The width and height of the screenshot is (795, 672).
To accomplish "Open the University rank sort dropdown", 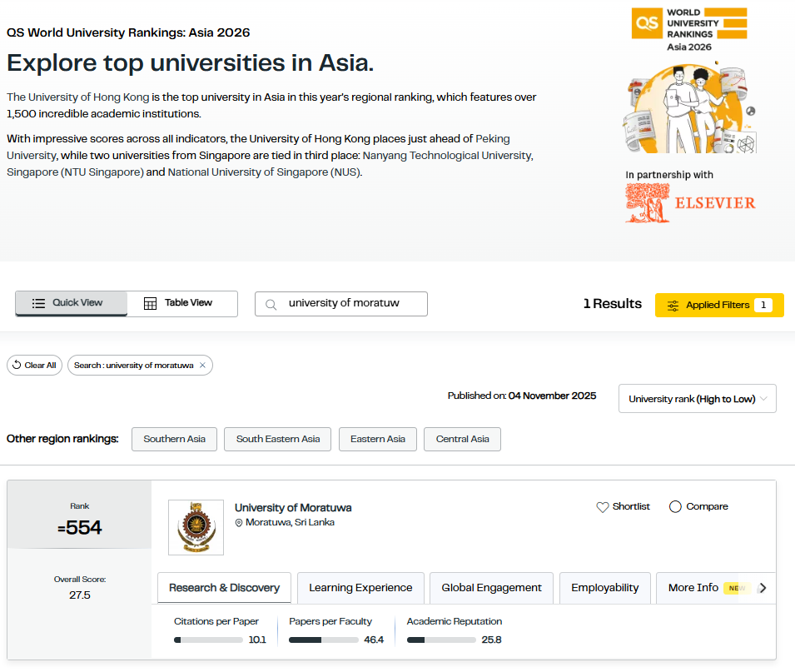I will [697, 399].
